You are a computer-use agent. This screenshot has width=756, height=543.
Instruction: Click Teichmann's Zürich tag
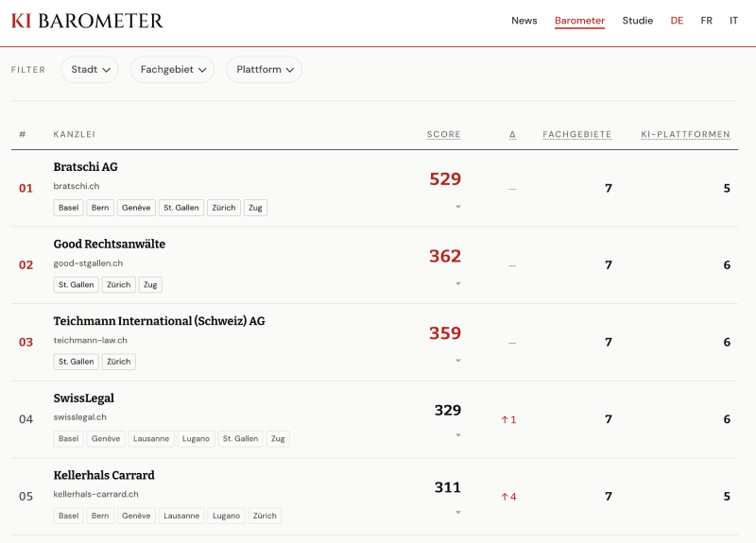tap(119, 362)
